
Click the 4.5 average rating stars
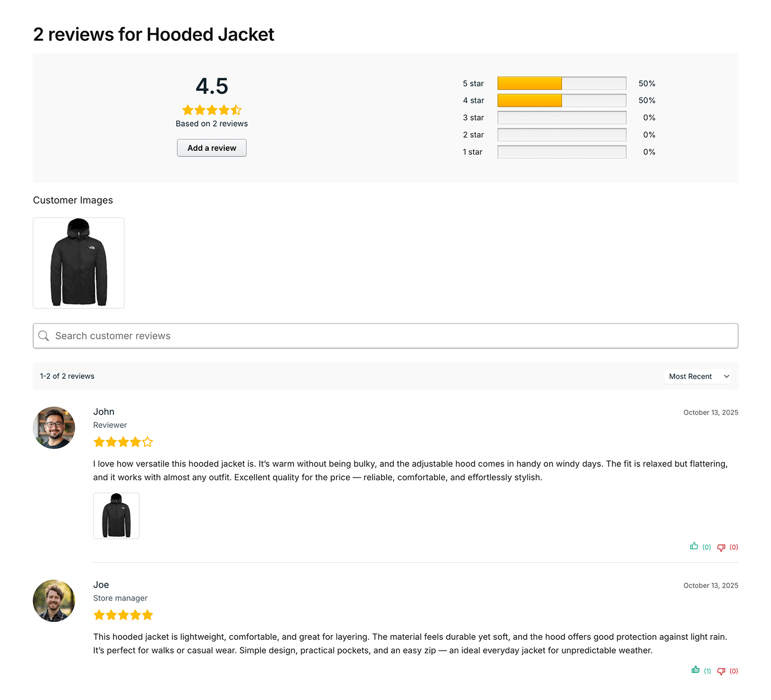click(211, 110)
